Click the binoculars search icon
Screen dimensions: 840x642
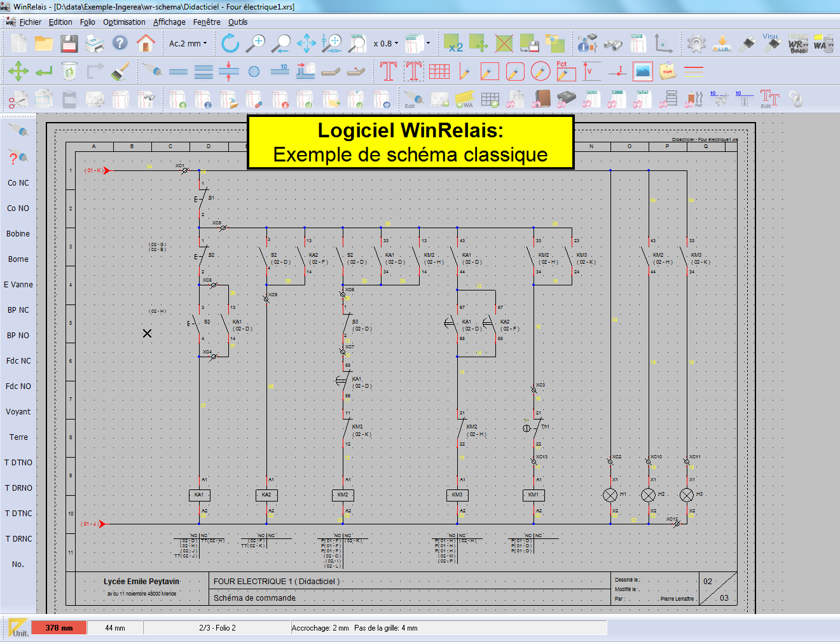point(613,44)
